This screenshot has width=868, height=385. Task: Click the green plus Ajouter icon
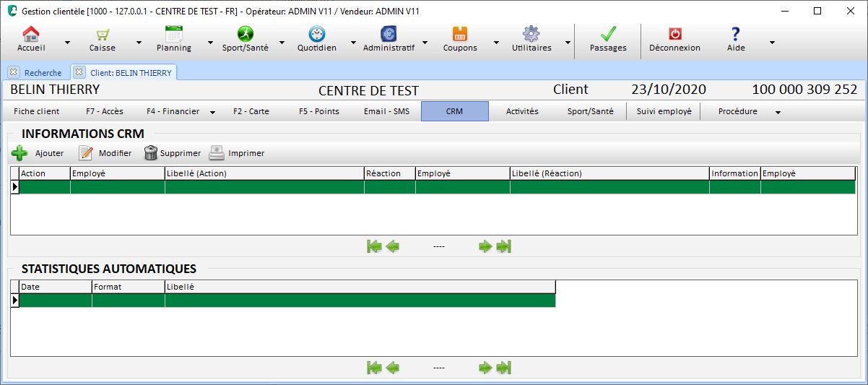coord(20,153)
